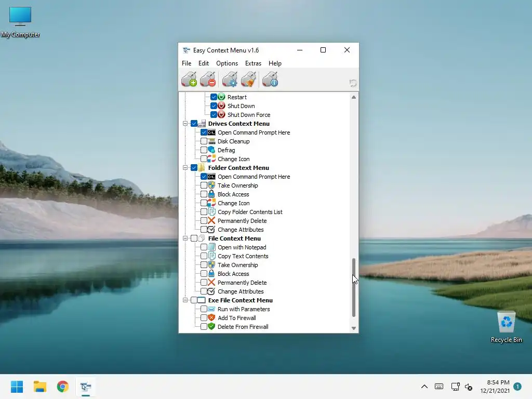Click the Uninstall All red-minus toolbar icon
The height and width of the screenshot is (399, 532).
(208, 79)
